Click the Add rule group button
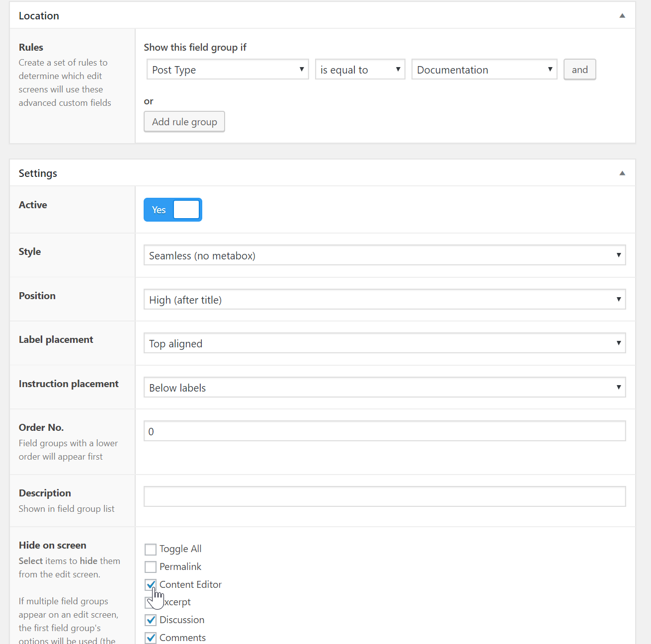Viewport: 651px width, 644px height. coord(184,121)
